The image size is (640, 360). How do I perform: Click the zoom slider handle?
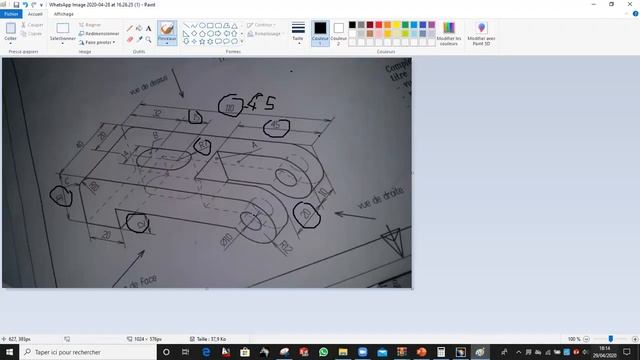tap(611, 339)
